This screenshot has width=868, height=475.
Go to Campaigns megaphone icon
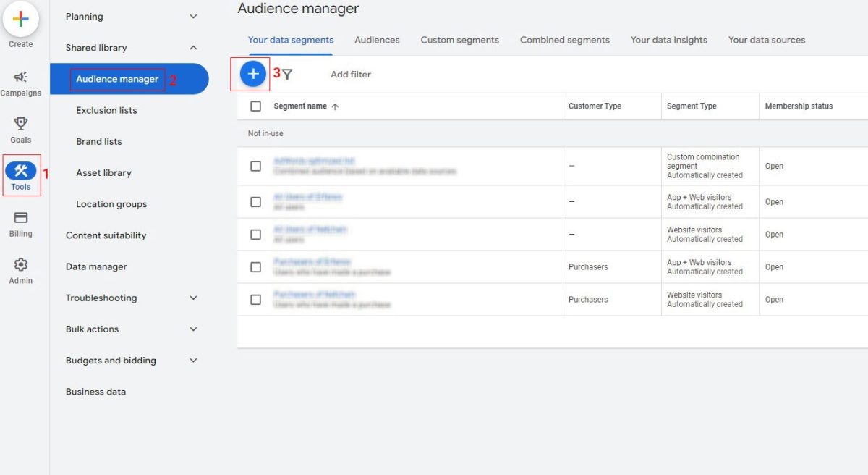(x=21, y=77)
